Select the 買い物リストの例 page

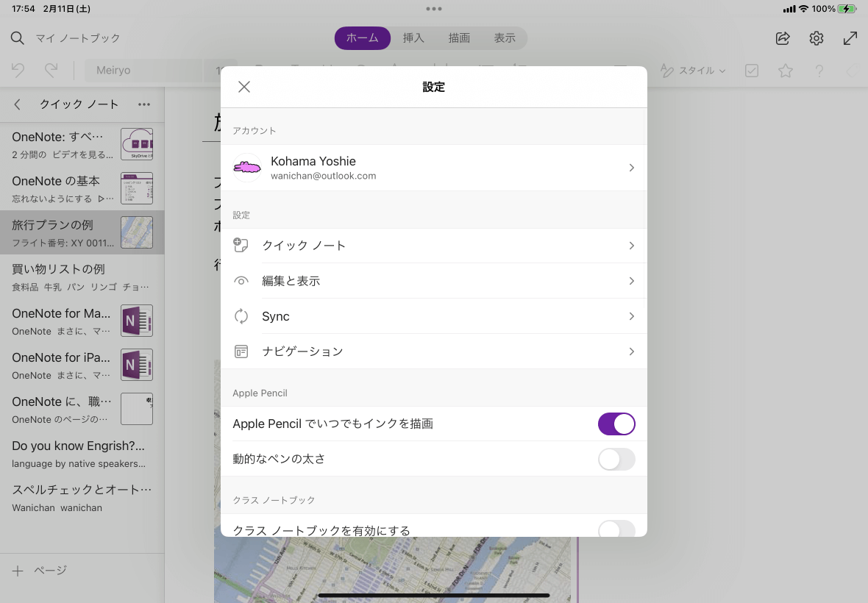click(x=82, y=276)
